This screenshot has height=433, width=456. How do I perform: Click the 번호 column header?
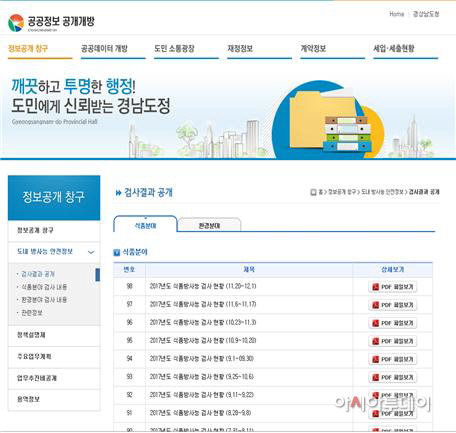(129, 269)
